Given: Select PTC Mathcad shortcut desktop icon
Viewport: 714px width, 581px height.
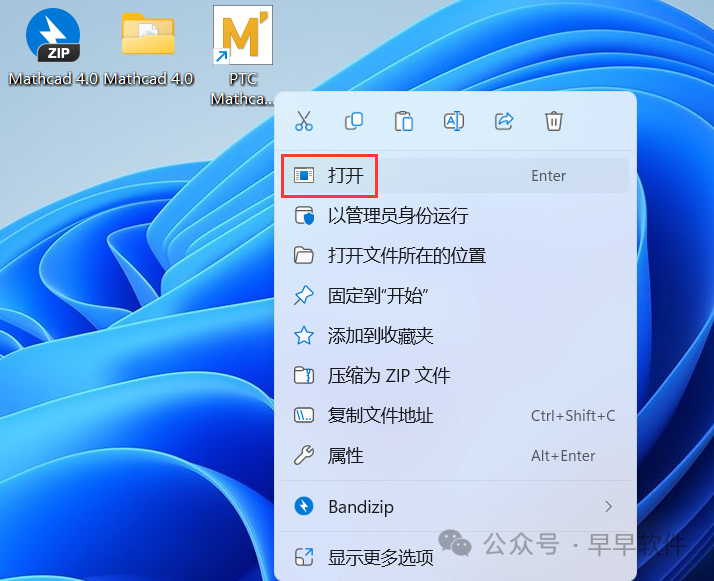Looking at the screenshot, I should click(x=243, y=56).
